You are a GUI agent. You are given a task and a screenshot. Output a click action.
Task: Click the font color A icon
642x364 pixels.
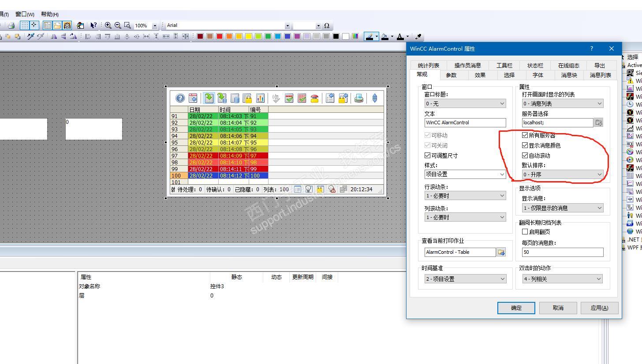[x=400, y=37]
